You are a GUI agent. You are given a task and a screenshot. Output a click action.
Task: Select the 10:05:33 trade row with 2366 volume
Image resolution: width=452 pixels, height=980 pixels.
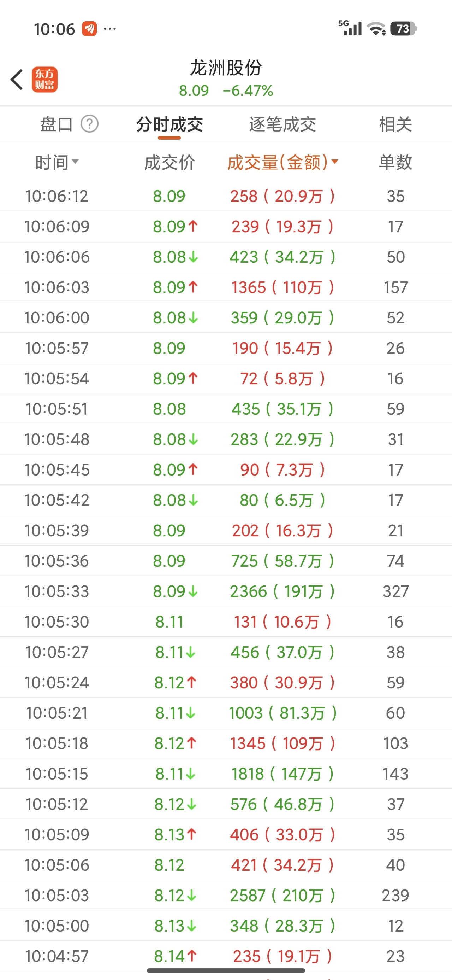pyautogui.click(x=226, y=591)
